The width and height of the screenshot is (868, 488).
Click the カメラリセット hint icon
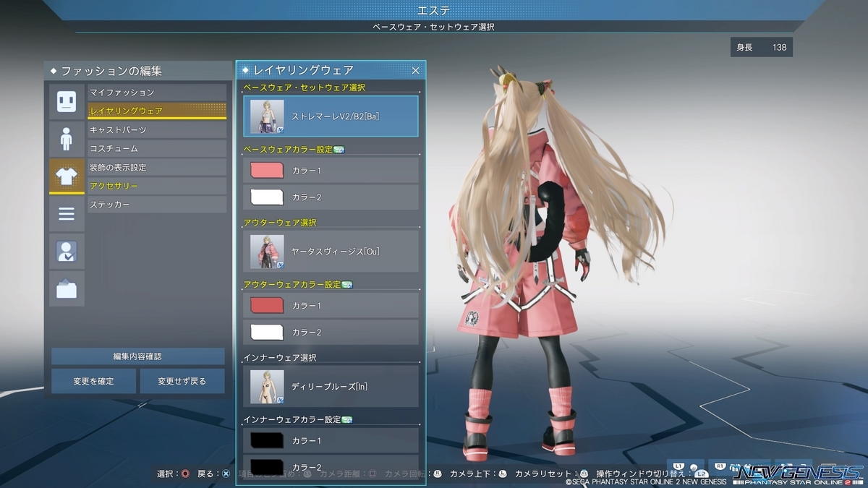click(583, 474)
